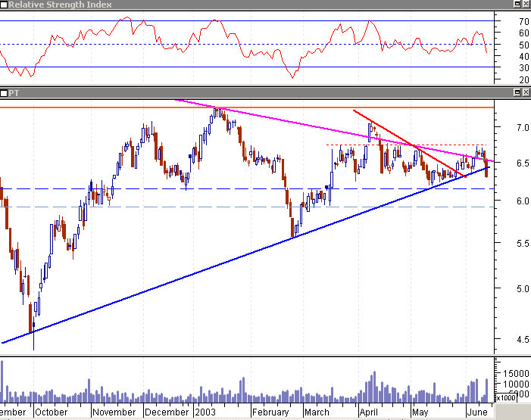Close the PT price panel
The height and width of the screenshot is (420, 531).
[x=526, y=92]
